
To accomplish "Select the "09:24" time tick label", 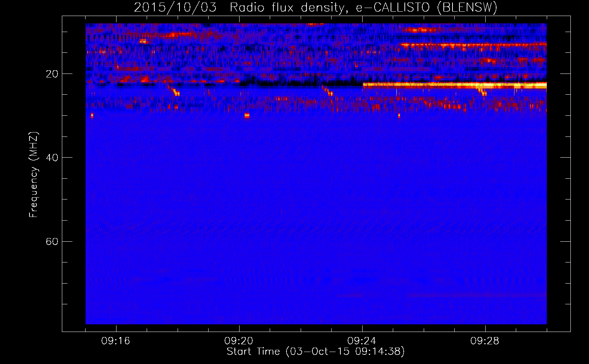I will click(362, 341).
